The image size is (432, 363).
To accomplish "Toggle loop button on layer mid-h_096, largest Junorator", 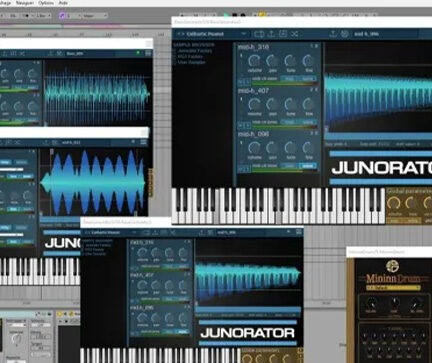I will click(290, 166).
